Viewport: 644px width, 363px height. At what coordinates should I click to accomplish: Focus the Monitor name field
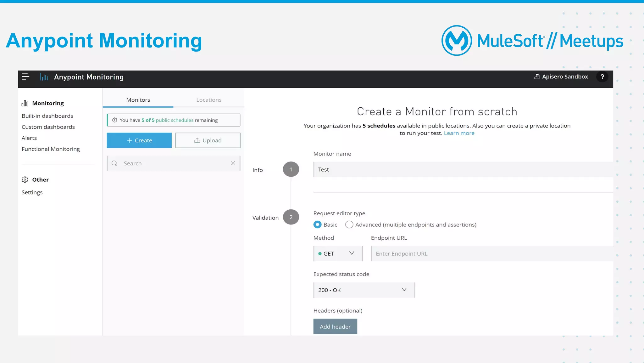[463, 170]
